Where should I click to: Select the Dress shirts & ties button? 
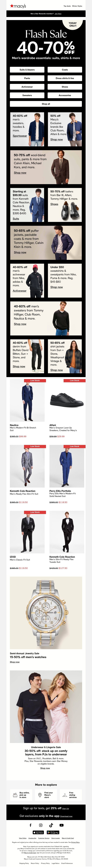pyautogui.click(x=65, y=78)
